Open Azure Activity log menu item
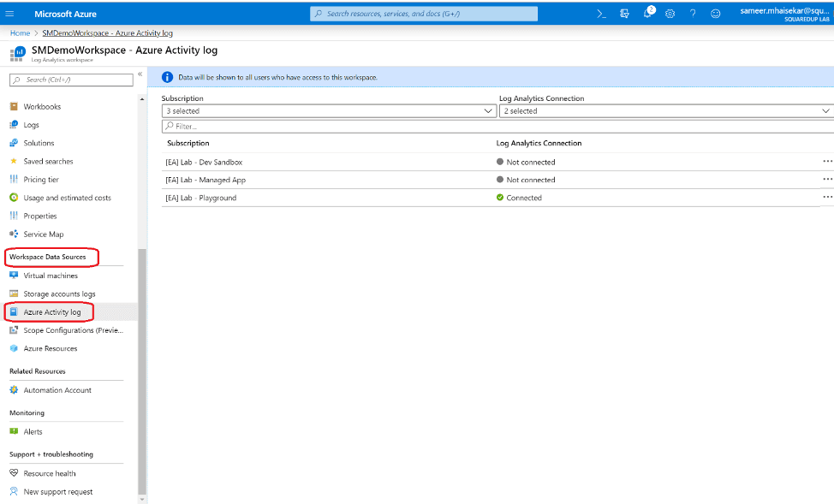Viewport: 834px width, 504px height. pos(52,312)
